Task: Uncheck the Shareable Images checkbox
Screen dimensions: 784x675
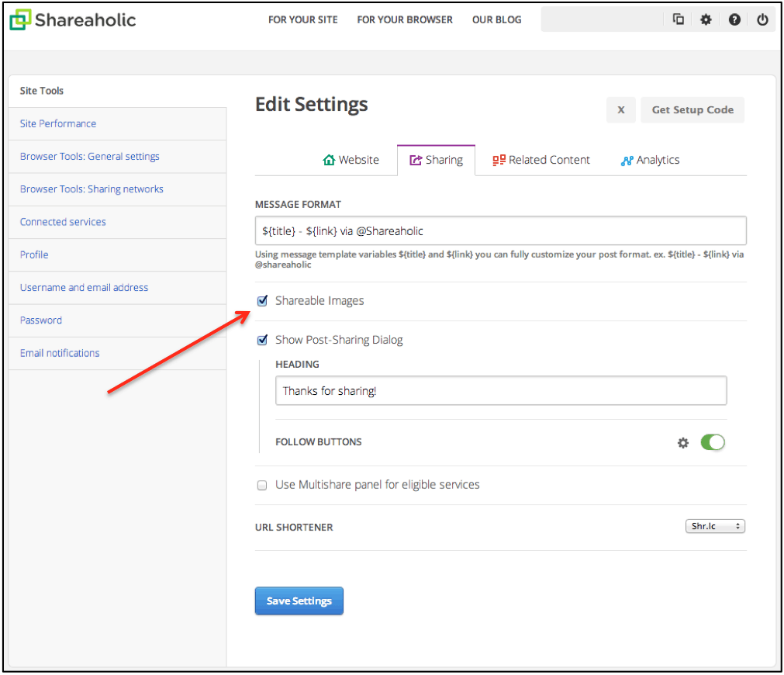Action: tap(262, 301)
